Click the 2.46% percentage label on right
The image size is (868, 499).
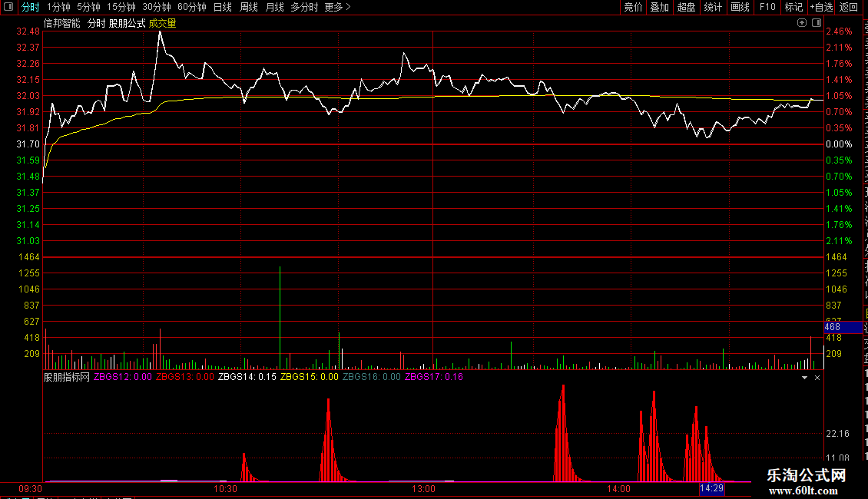pos(840,31)
